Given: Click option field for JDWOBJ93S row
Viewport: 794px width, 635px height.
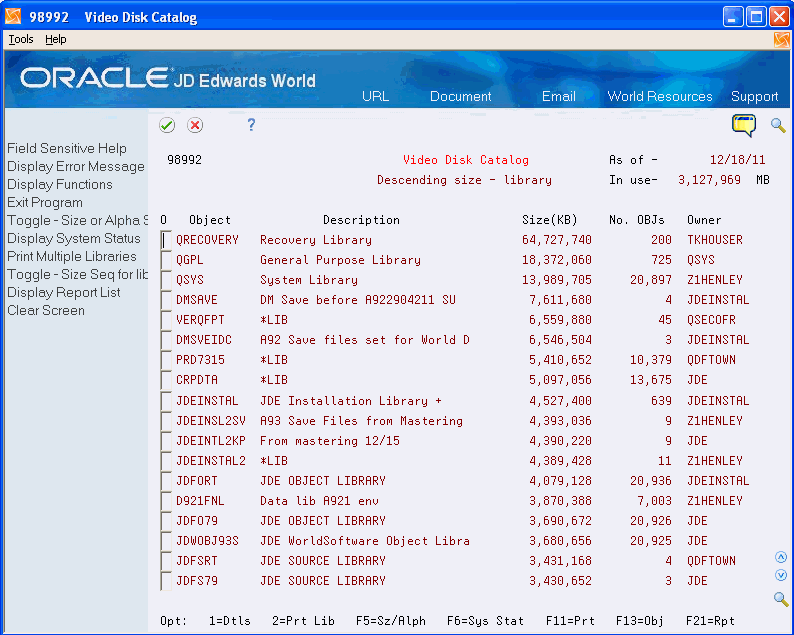Looking at the screenshot, I should click(166, 541).
